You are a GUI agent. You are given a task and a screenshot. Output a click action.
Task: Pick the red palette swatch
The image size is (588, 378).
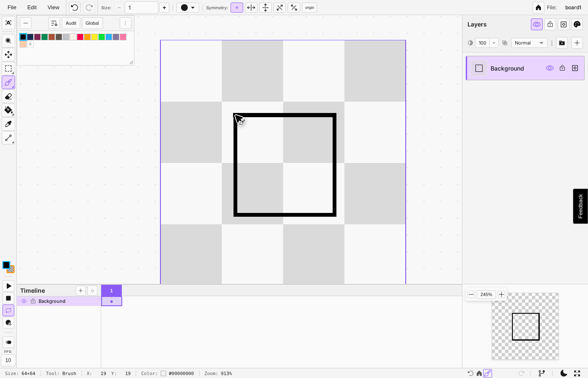click(x=80, y=37)
